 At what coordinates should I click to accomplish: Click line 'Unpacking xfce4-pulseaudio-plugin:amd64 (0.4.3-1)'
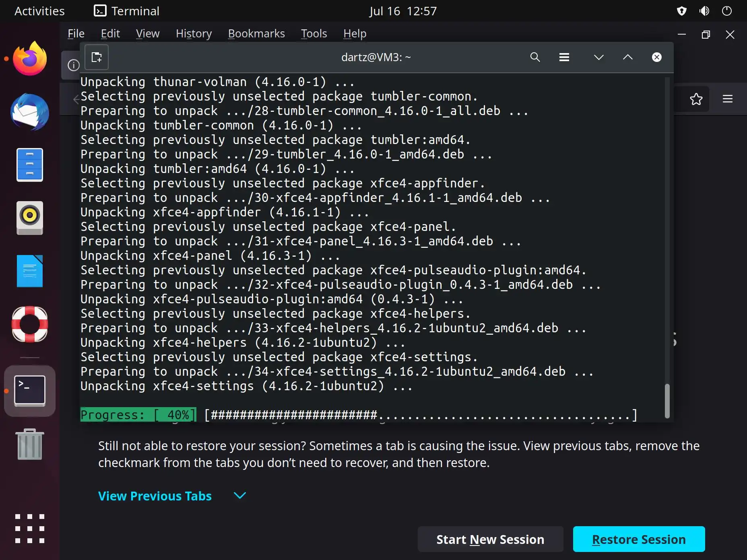(x=272, y=299)
